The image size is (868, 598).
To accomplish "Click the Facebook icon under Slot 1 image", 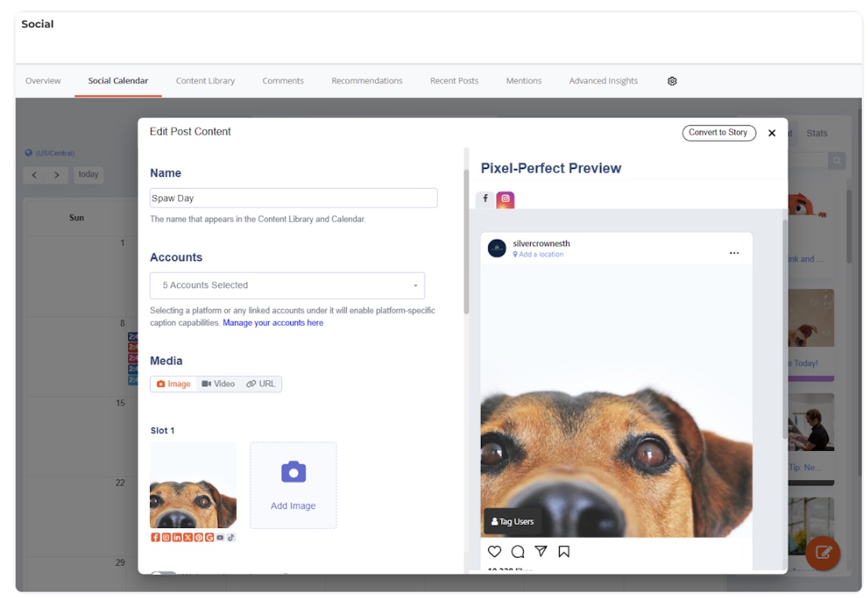I will [155, 537].
